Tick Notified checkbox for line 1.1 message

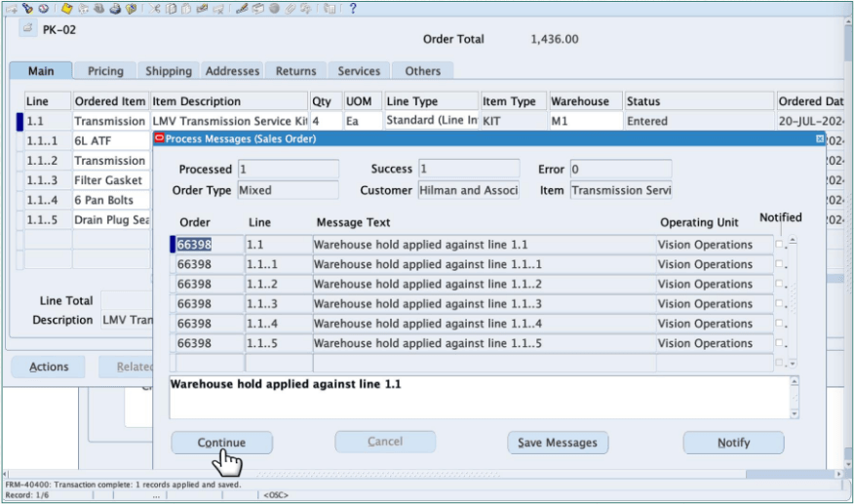pos(779,244)
